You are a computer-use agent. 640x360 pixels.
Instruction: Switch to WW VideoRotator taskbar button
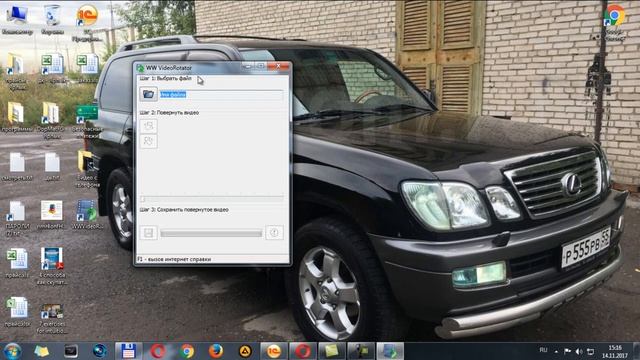click(x=390, y=351)
